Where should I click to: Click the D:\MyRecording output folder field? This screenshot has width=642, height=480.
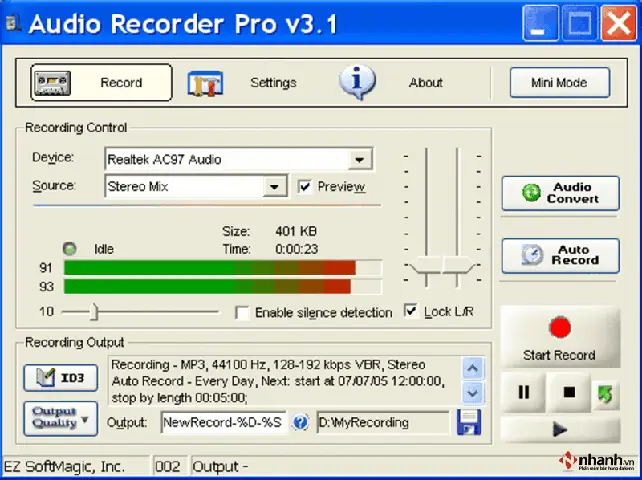click(383, 423)
